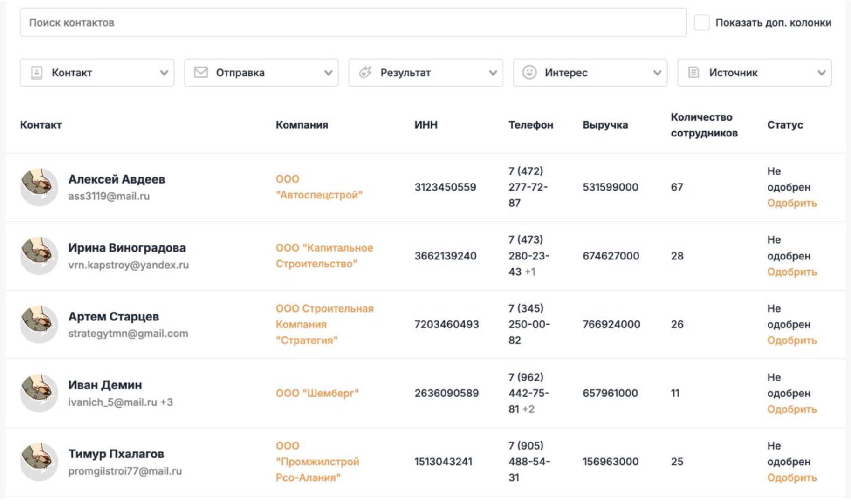Click the envelope icon in Отправка filter
This screenshot has width=851, height=504.
pyautogui.click(x=201, y=72)
